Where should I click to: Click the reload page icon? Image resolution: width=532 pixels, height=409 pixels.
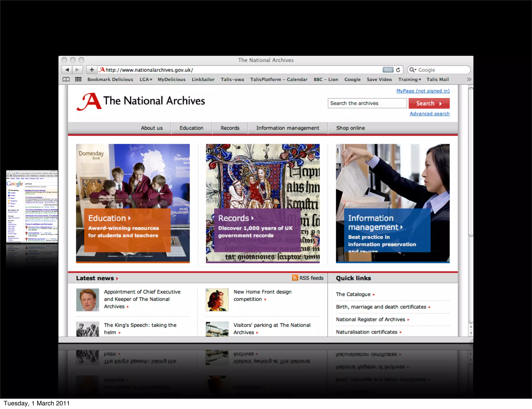(398, 70)
